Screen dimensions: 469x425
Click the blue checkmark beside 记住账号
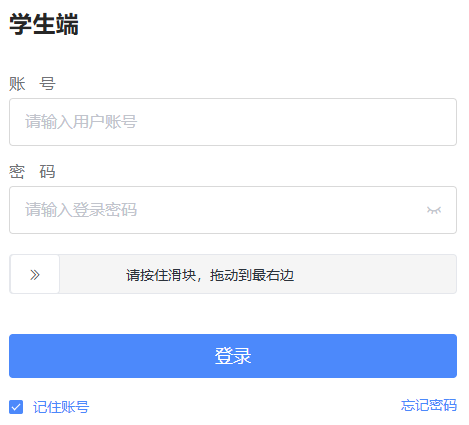pyautogui.click(x=16, y=407)
